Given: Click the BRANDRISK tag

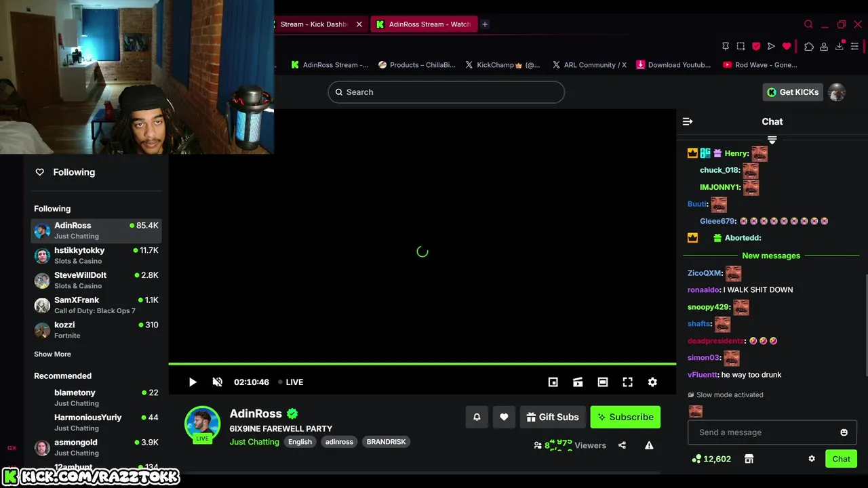Looking at the screenshot, I should (x=386, y=442).
